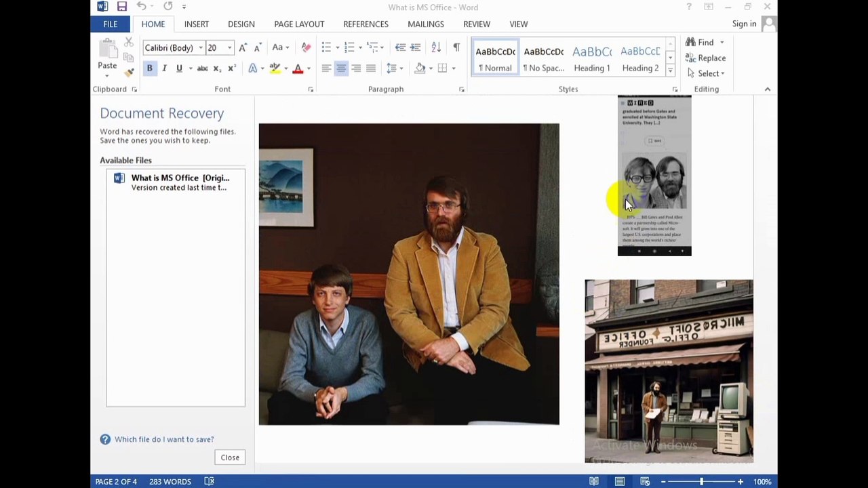
Task: Click the Copy icon in Clipboard group
Action: [129, 58]
